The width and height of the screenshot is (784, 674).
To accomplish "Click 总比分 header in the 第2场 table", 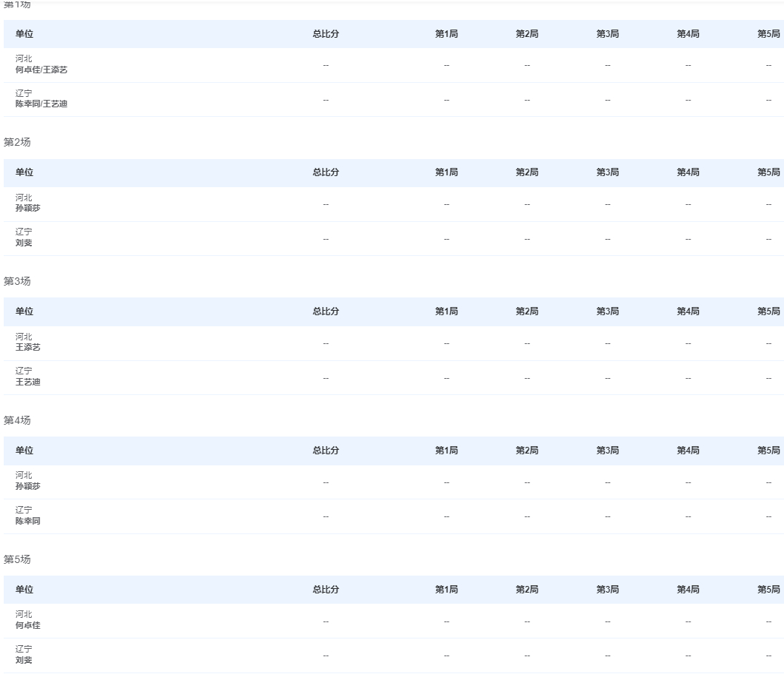I will [326, 172].
